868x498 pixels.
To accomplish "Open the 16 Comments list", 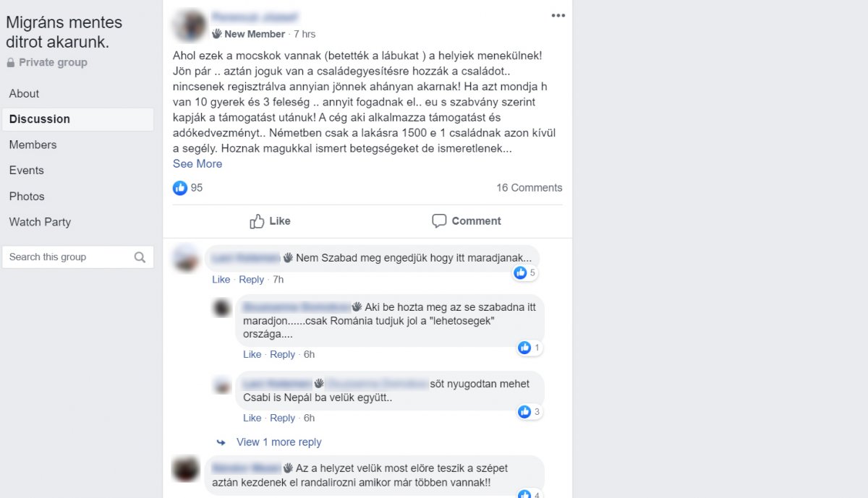I will (529, 188).
